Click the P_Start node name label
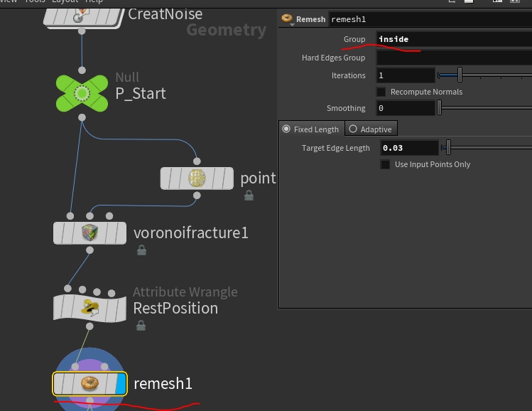 [141, 94]
